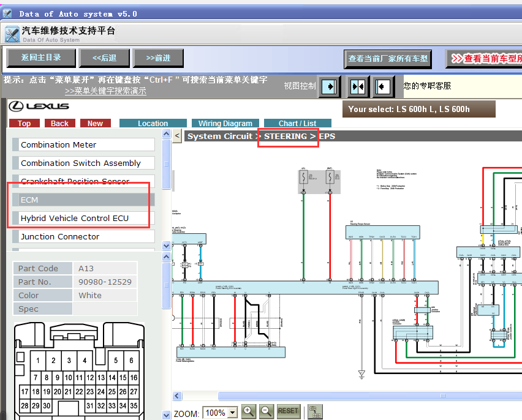The image size is (522, 420).
Task: Click the Color value White
Action: tap(105, 295)
